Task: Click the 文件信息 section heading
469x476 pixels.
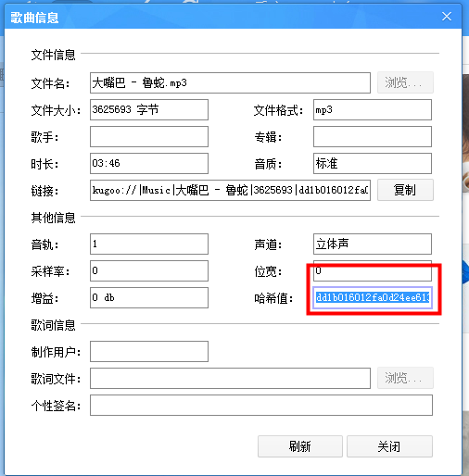Action: (x=53, y=55)
